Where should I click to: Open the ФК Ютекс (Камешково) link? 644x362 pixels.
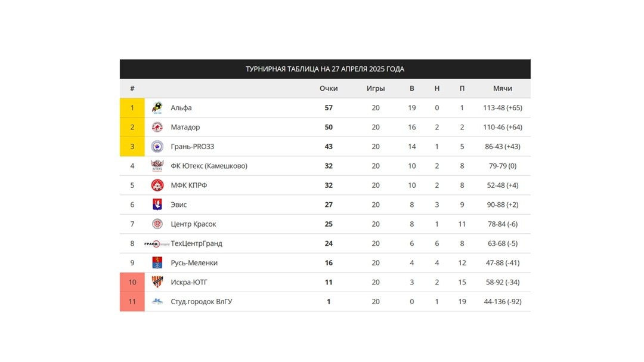tap(209, 166)
